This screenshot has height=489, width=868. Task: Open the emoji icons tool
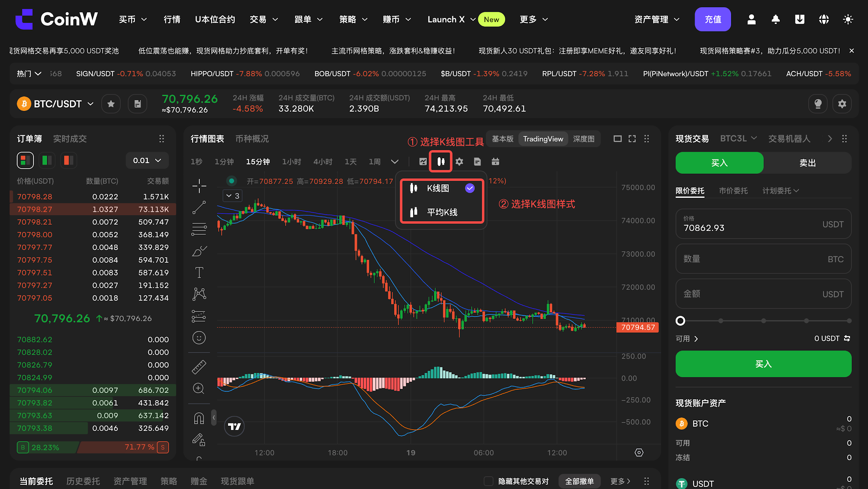coord(199,338)
